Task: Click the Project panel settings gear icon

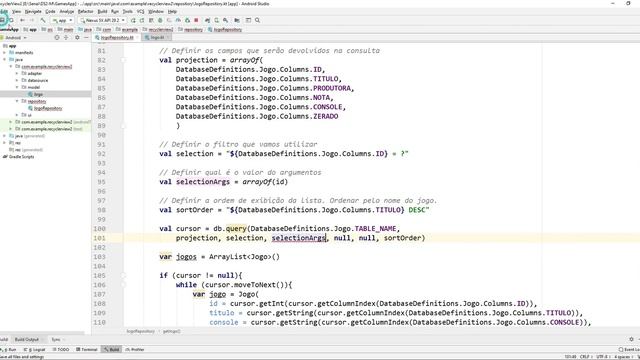Action: [x=77, y=38]
